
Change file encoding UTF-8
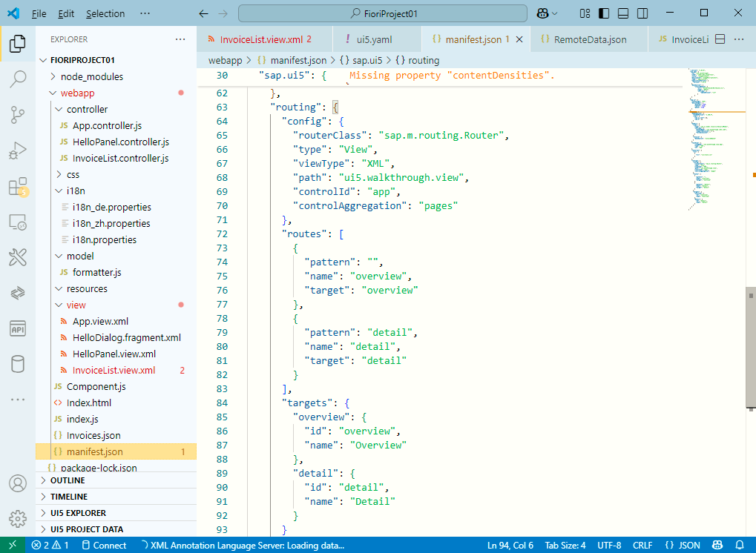coord(609,545)
